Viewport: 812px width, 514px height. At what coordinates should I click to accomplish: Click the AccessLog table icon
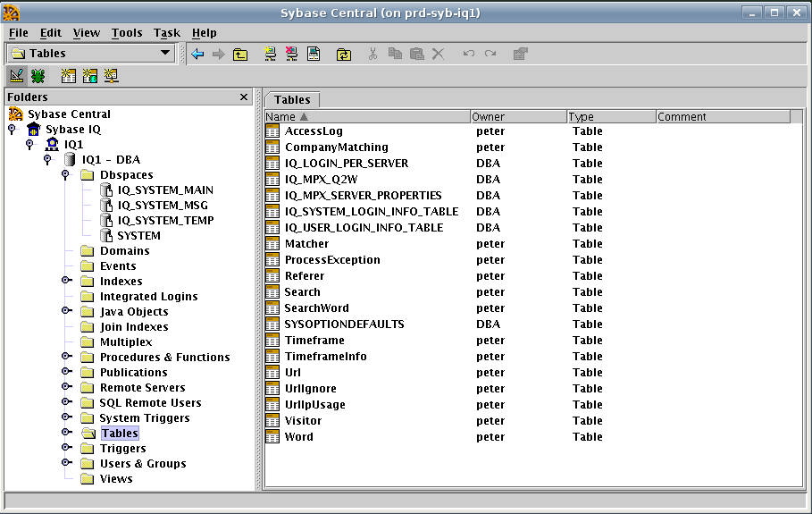tap(273, 131)
